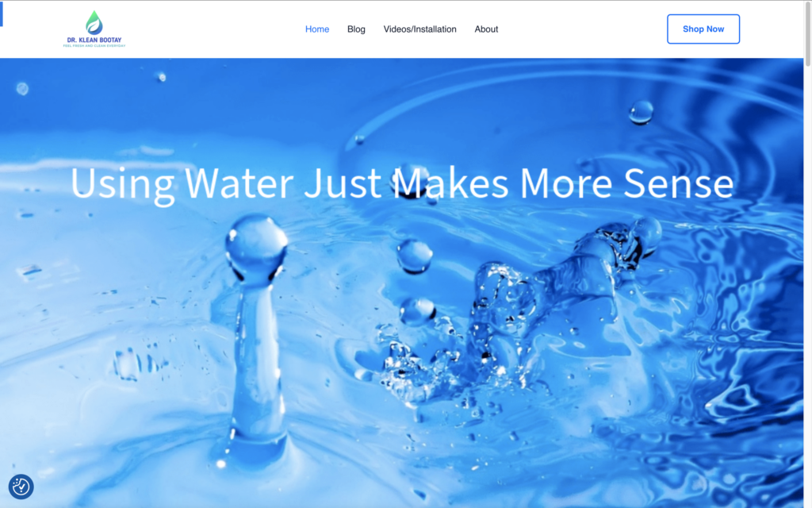Click the Shop Now button
812x508 pixels.
pos(703,29)
